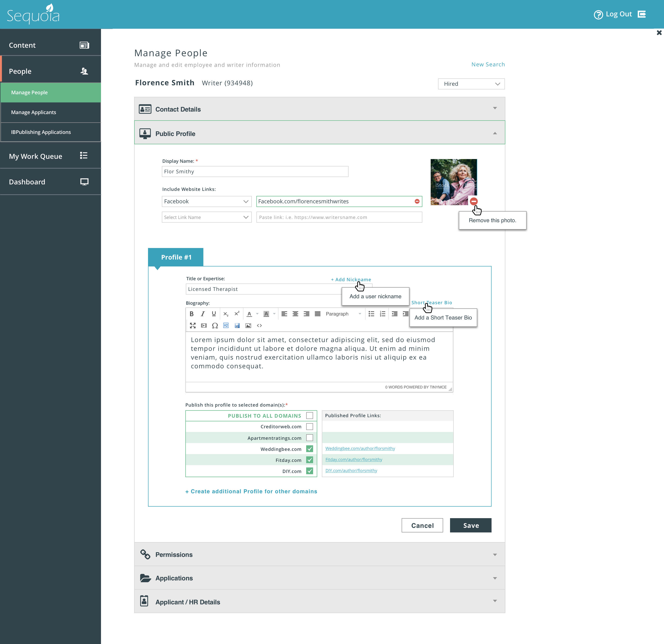
Task: Check the Publish to All Domains checkbox
Action: [309, 415]
